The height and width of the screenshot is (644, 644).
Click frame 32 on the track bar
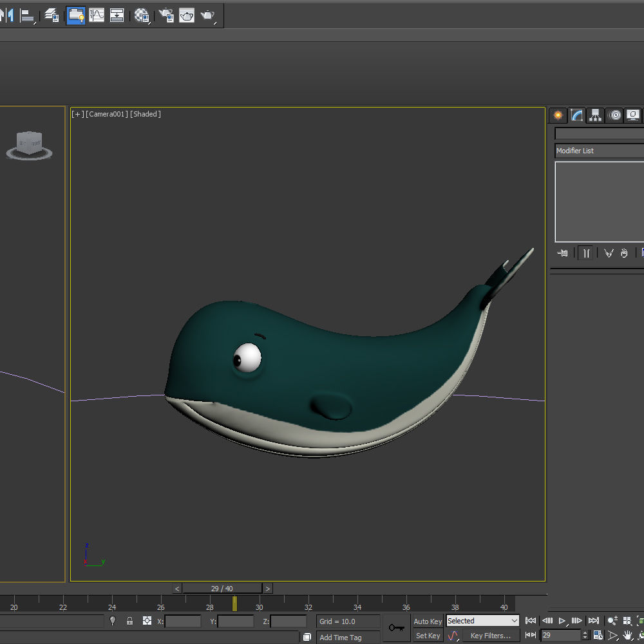308,607
